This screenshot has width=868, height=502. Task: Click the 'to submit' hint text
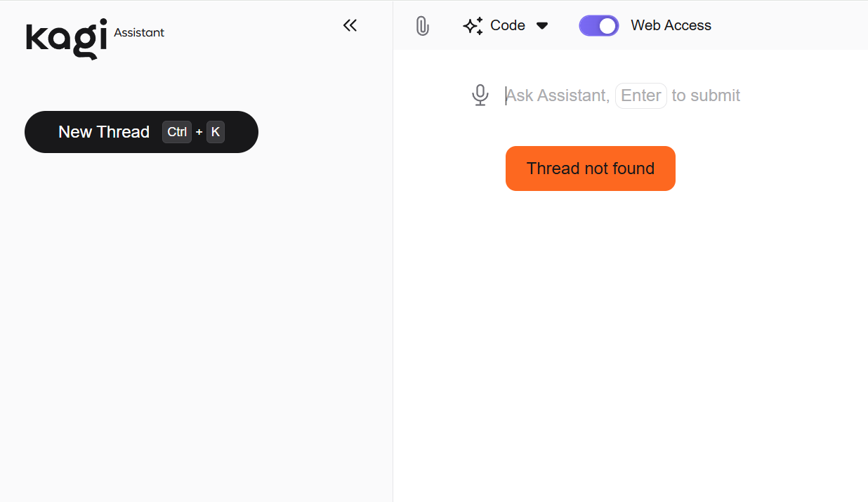pyautogui.click(x=706, y=95)
